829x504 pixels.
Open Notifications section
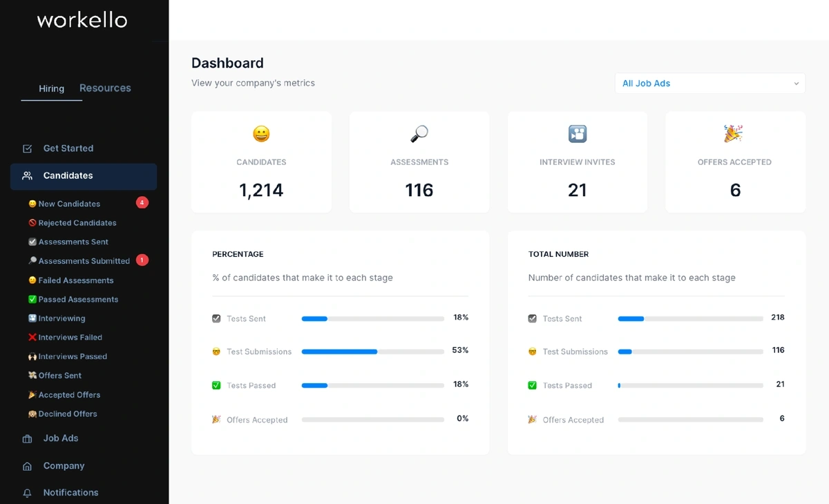coord(70,493)
